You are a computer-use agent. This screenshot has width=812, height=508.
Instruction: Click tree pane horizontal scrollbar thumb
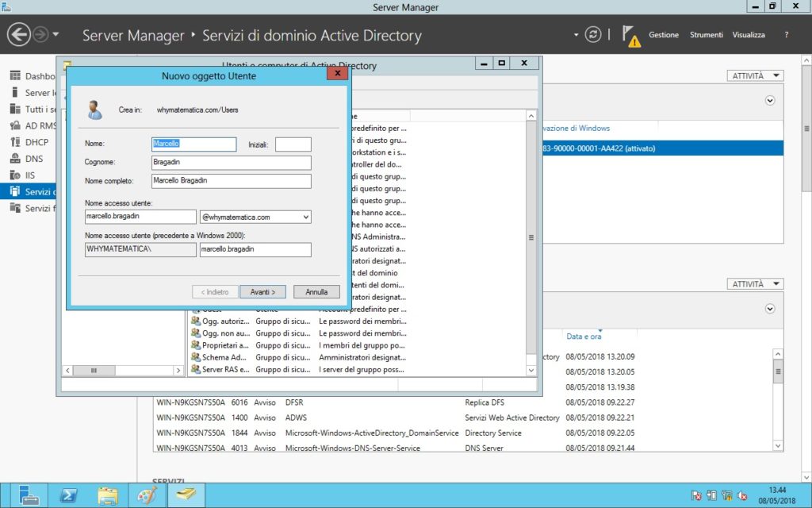[x=94, y=370]
